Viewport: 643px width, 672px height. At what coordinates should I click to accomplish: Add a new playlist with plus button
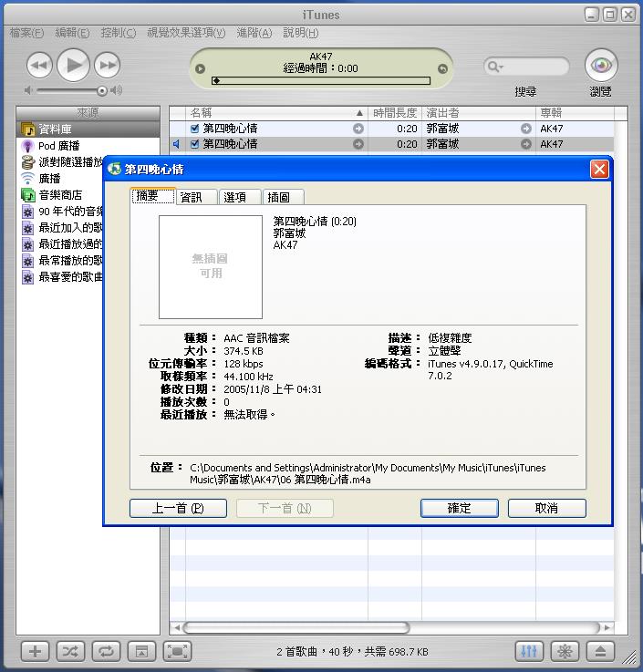36,651
